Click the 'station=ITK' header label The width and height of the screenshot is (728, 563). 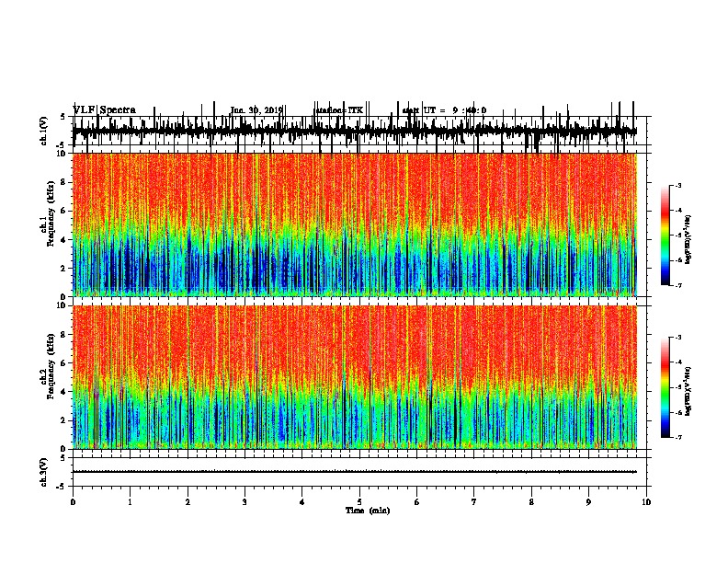click(x=339, y=110)
